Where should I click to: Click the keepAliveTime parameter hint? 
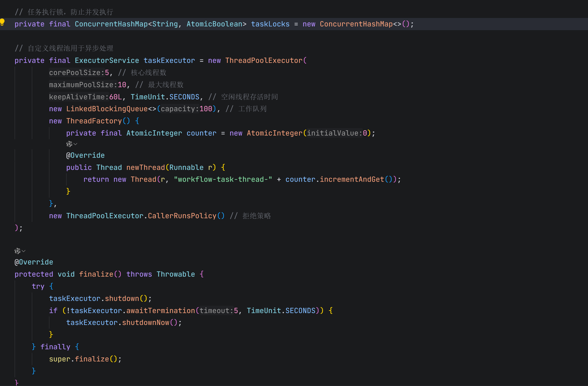[x=79, y=97]
